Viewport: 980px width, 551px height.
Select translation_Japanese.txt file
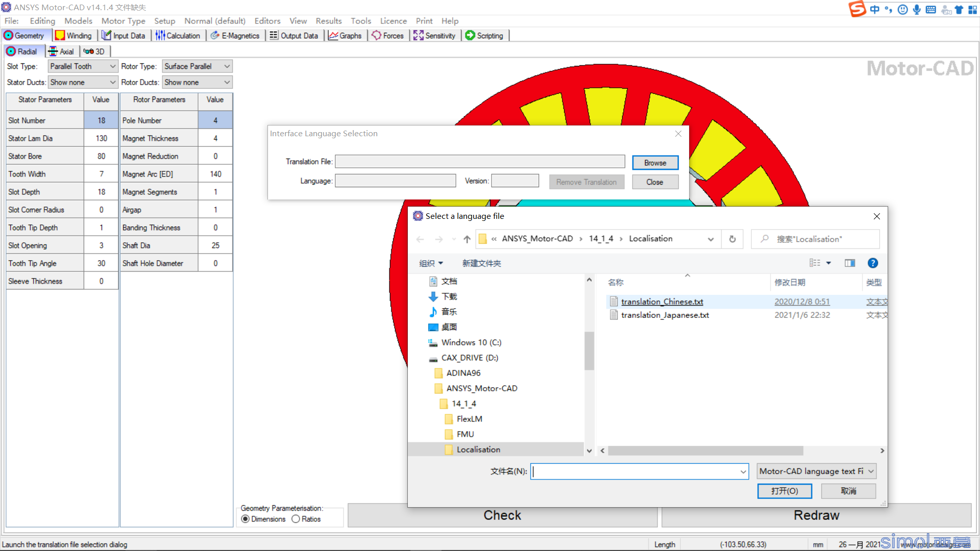click(665, 315)
